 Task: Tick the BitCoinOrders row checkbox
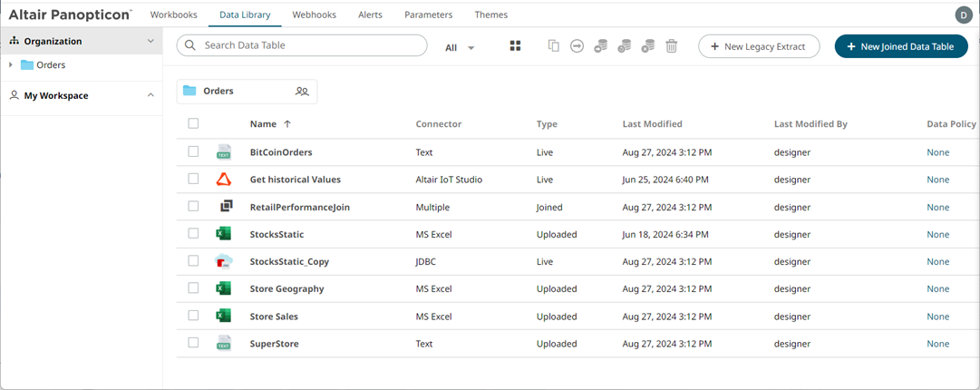pos(193,152)
